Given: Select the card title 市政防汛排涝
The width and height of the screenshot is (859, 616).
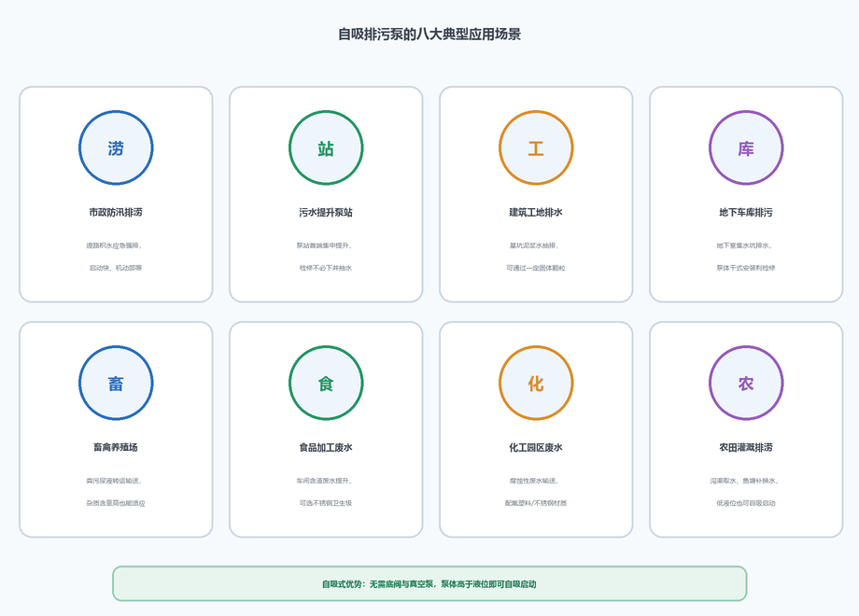Looking at the screenshot, I should click(116, 212).
